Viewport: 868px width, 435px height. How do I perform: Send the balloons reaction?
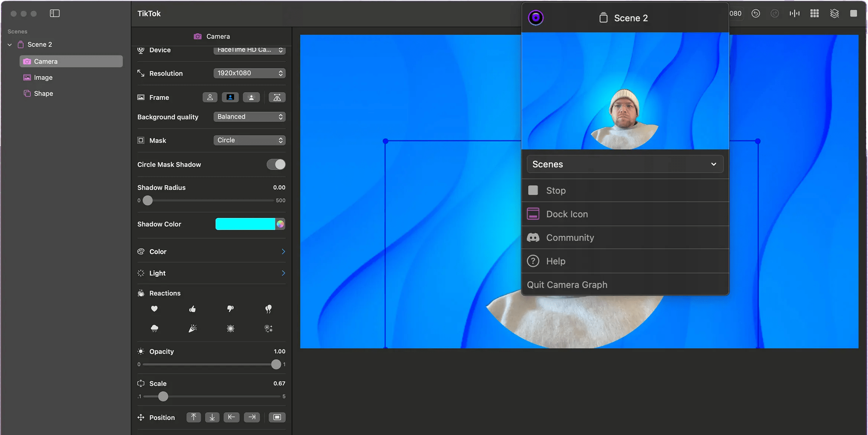tap(268, 309)
